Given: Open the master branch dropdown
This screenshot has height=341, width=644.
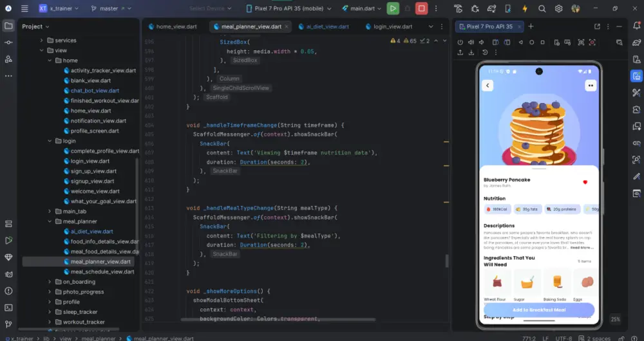Looking at the screenshot, I should tap(111, 8).
